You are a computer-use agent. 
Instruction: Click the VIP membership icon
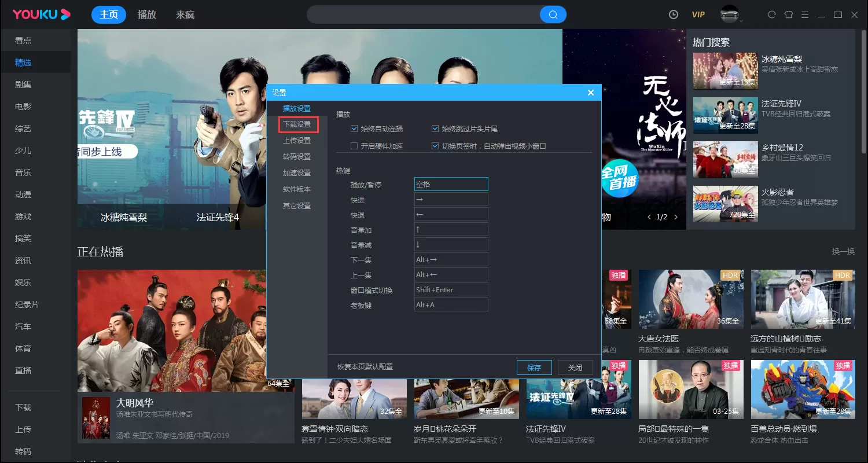click(x=698, y=14)
